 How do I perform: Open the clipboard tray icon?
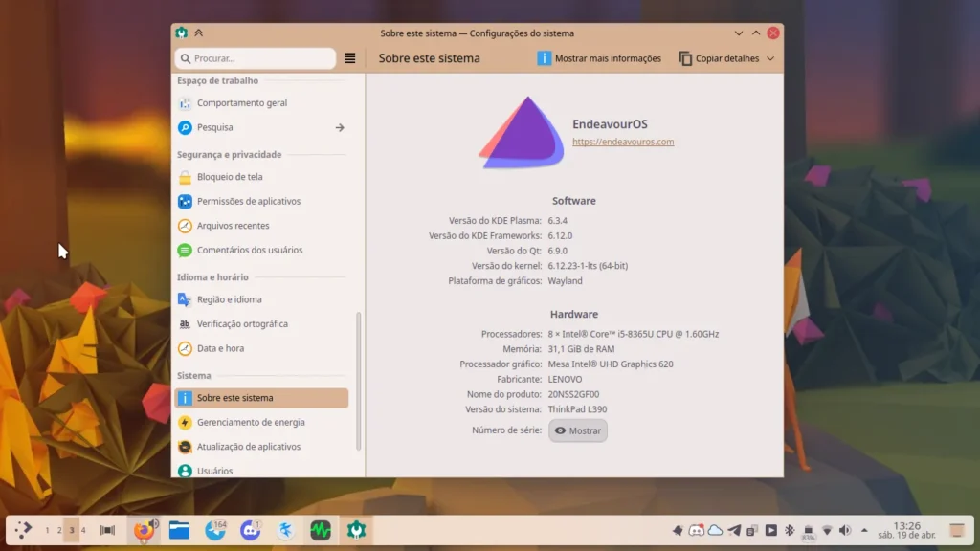pos(752,530)
